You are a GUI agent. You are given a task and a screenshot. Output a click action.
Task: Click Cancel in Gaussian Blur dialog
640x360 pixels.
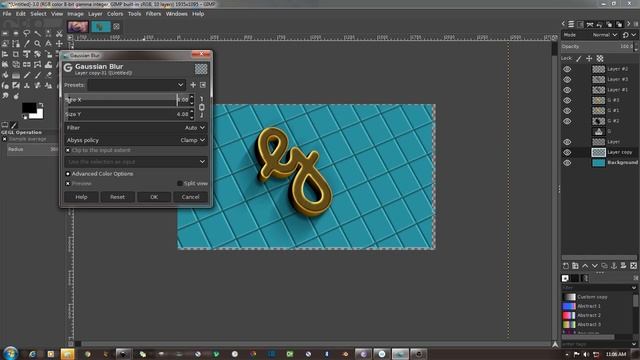(x=191, y=197)
